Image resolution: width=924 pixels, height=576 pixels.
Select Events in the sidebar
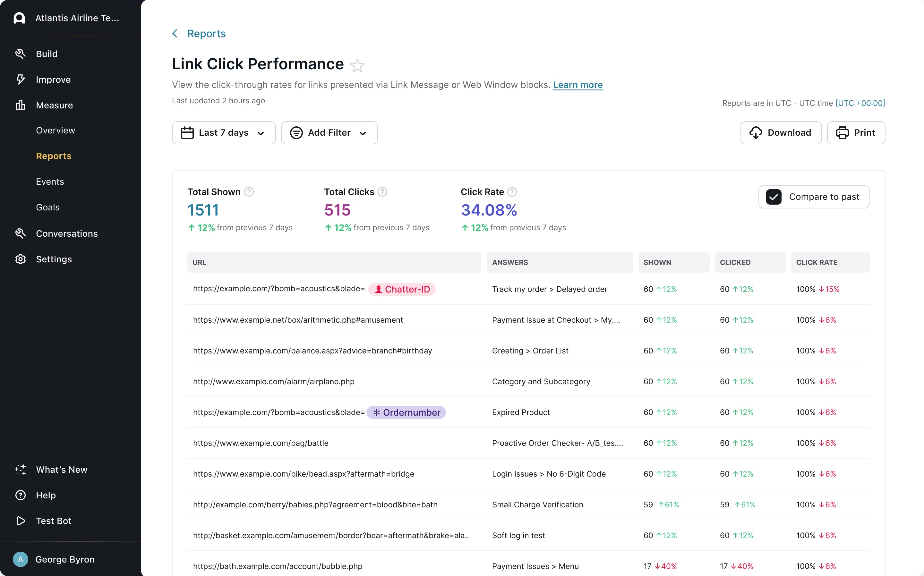click(x=50, y=182)
